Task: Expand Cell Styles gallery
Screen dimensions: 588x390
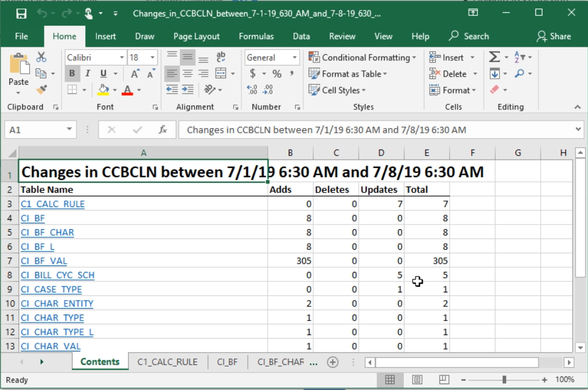Action: [337, 91]
